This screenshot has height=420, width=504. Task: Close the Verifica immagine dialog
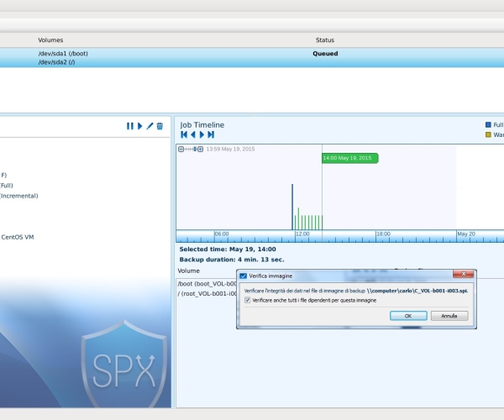point(463,274)
